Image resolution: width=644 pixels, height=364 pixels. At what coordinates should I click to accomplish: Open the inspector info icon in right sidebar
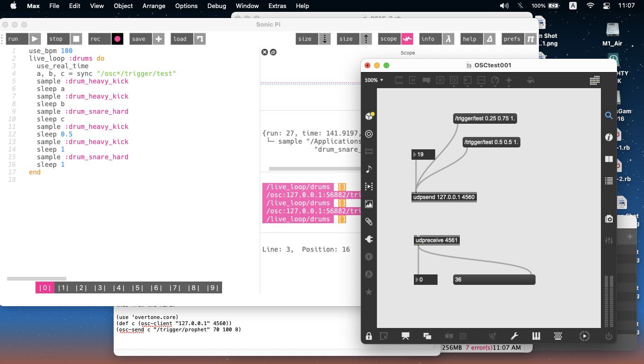tap(609, 137)
